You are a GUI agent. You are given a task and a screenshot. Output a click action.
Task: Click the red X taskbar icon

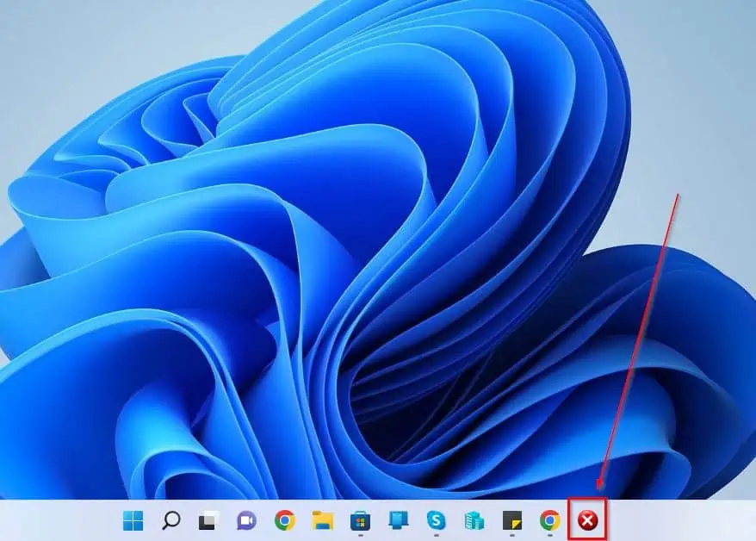click(588, 520)
